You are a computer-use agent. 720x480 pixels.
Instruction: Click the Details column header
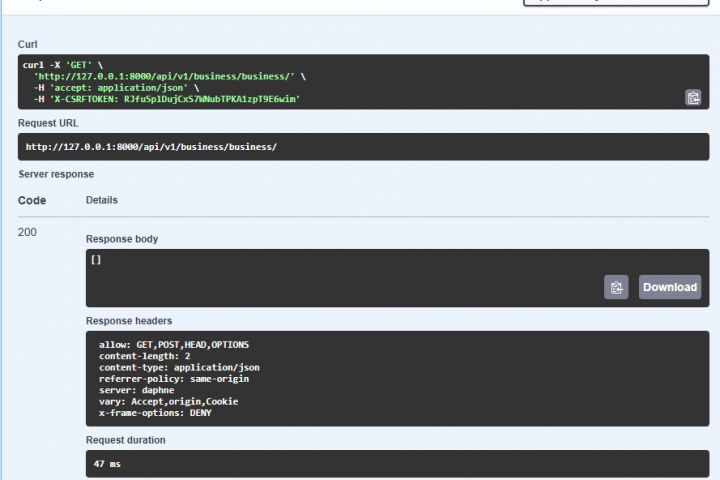[102, 200]
